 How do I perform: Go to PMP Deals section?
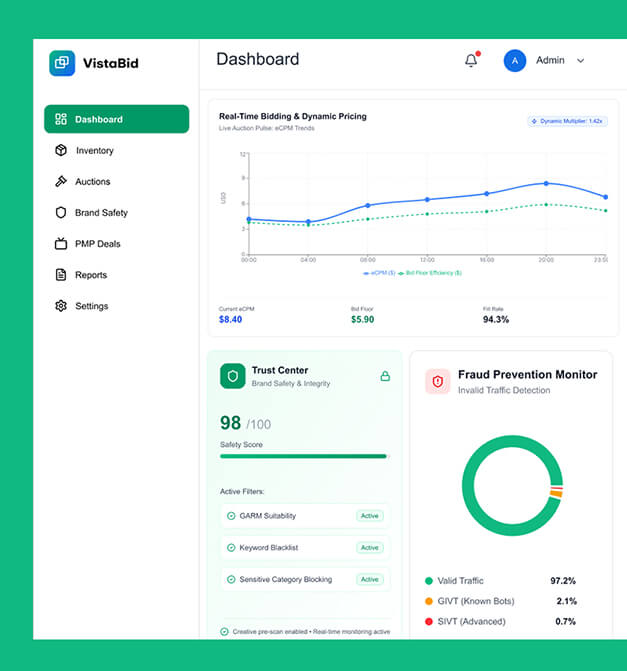coord(97,244)
